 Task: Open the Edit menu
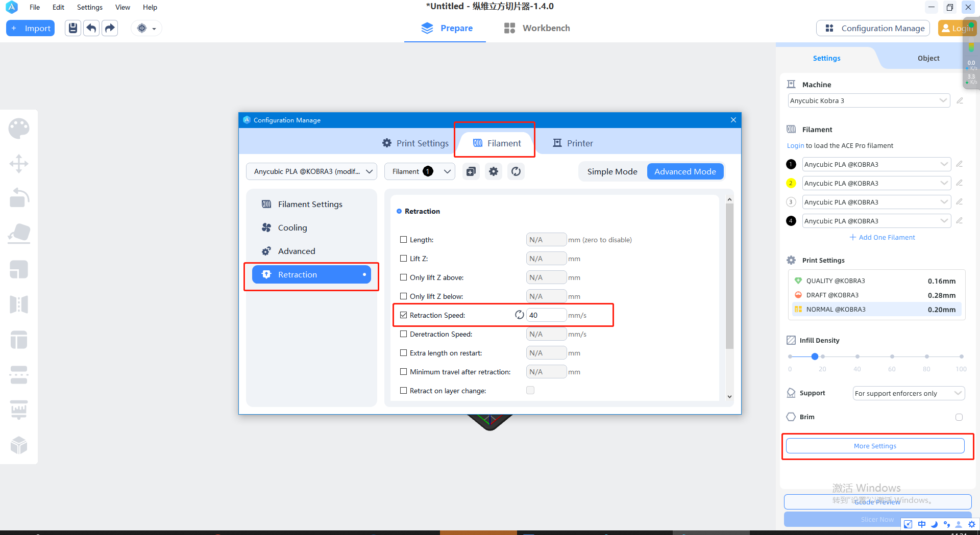coord(58,7)
